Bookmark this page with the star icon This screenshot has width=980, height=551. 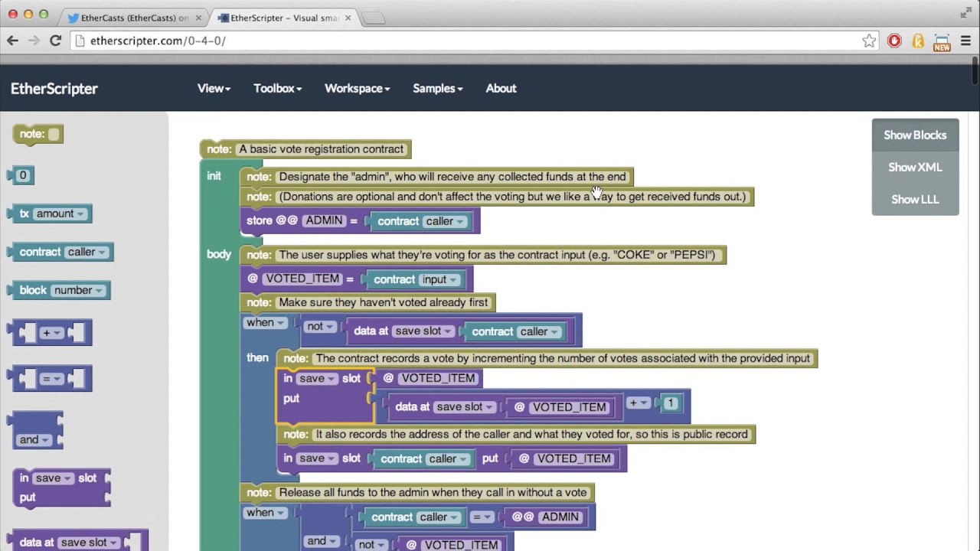[869, 41]
